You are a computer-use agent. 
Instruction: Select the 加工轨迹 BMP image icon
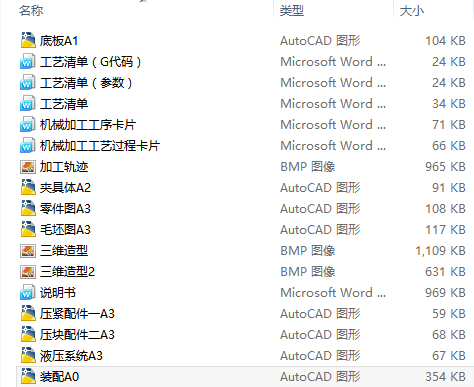point(28,166)
